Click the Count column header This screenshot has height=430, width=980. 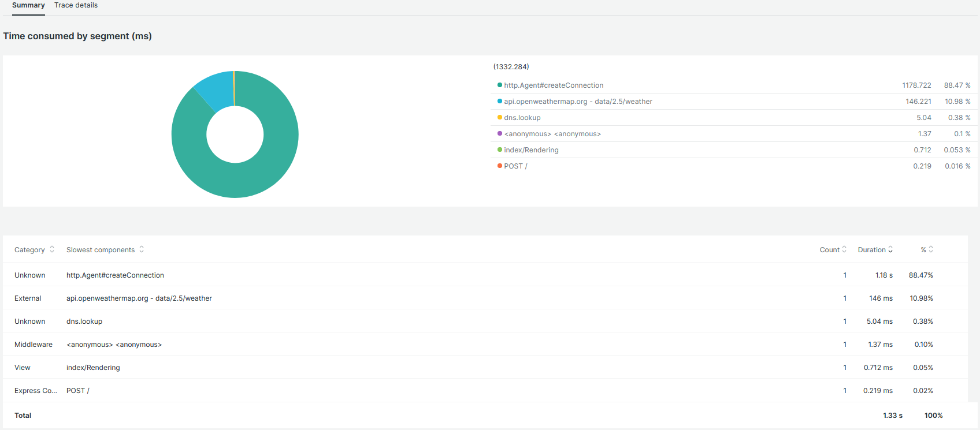(x=829, y=250)
